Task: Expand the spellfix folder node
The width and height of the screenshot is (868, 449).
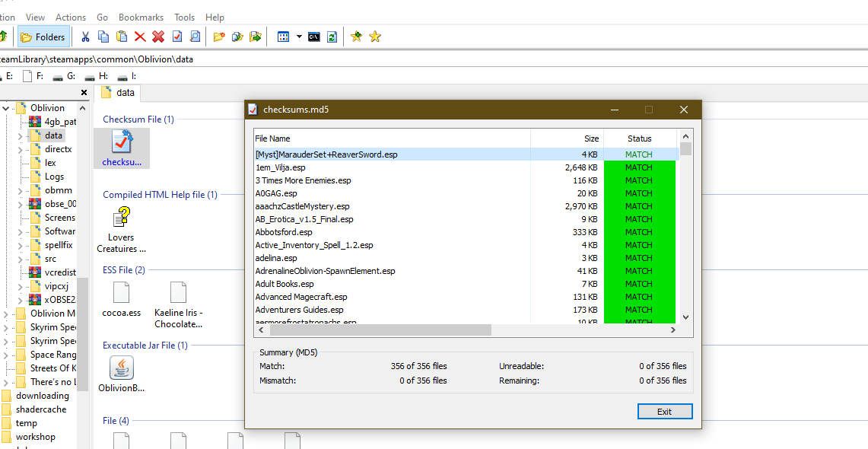Action: (21, 245)
